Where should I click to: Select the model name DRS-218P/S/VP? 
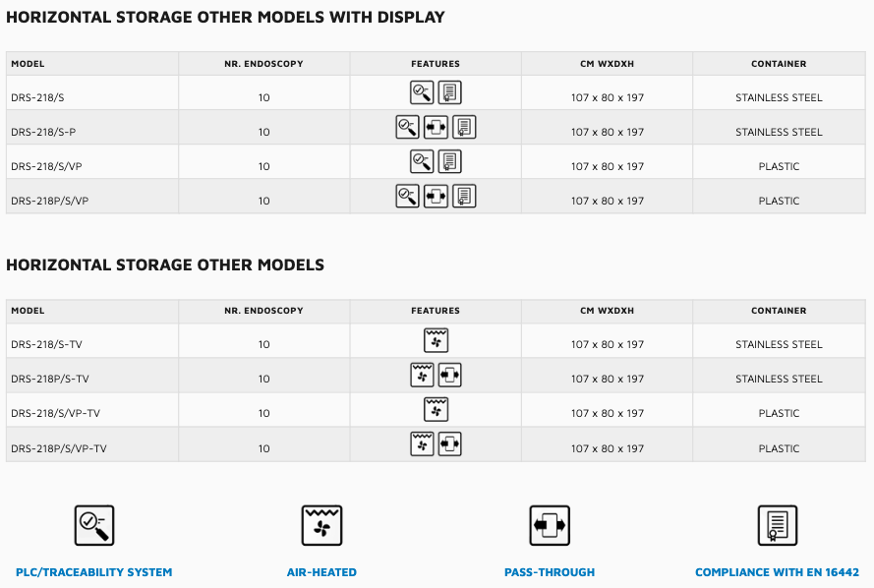coord(49,202)
